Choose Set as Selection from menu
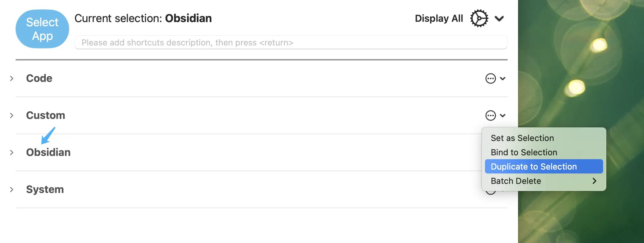644x243 pixels. coord(522,138)
